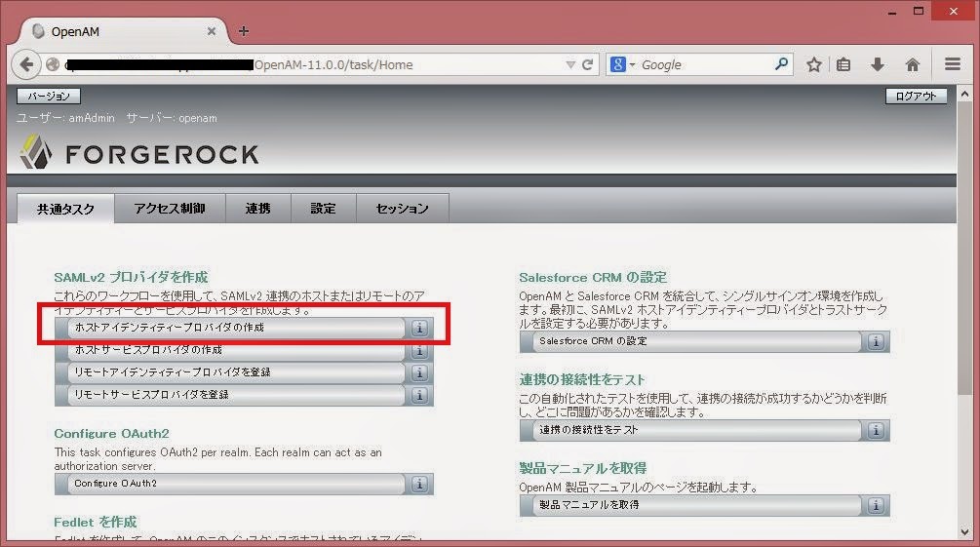Click the Fedlet を作成 heading
The image size is (980, 547).
pyautogui.click(x=95, y=522)
